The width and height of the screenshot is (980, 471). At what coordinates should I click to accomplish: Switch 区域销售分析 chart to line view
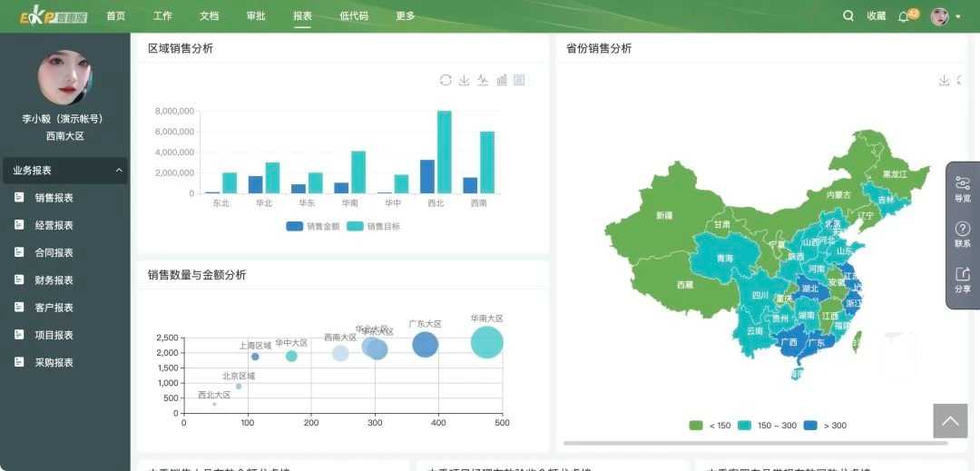pos(483,80)
